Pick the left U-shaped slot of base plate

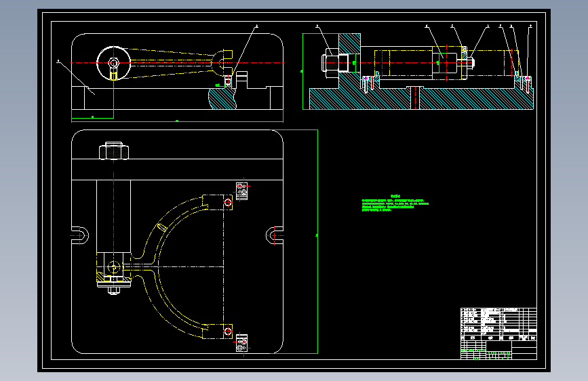click(x=80, y=235)
